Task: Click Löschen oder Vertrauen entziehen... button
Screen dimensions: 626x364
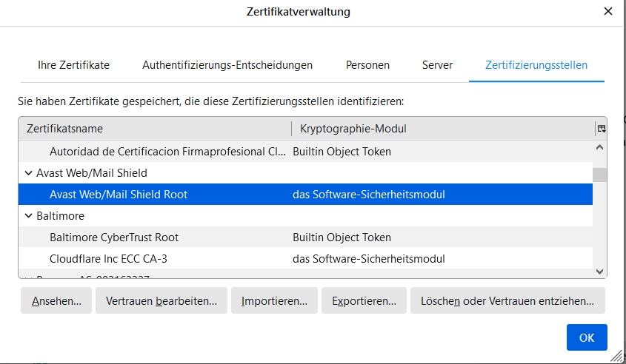Action: pos(507,301)
